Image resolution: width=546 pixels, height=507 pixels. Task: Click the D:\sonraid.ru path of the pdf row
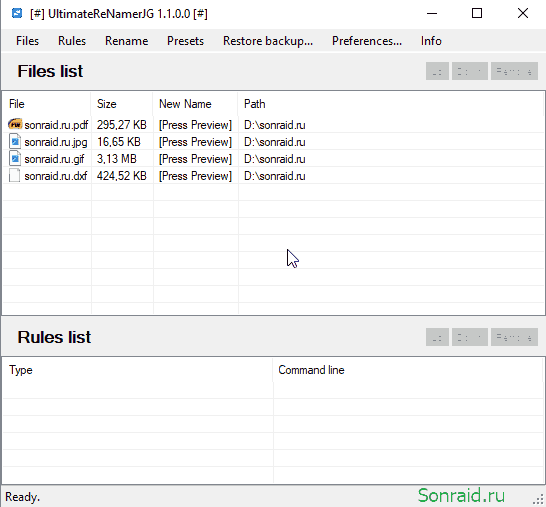point(275,125)
